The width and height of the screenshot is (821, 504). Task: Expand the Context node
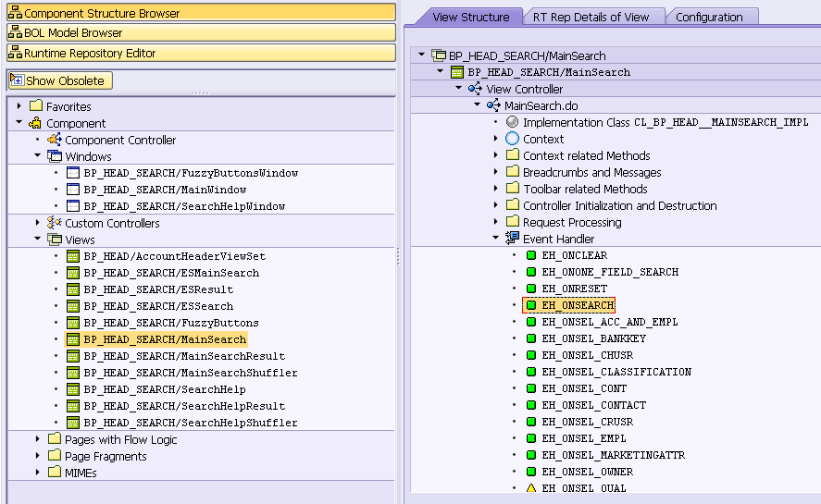[x=496, y=139]
